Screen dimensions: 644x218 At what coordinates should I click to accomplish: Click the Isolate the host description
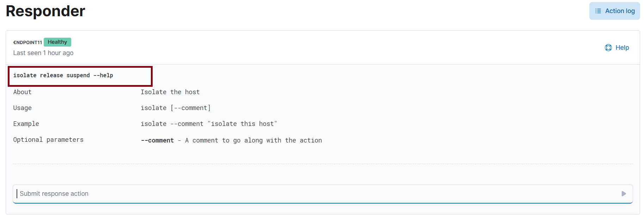[x=170, y=92]
